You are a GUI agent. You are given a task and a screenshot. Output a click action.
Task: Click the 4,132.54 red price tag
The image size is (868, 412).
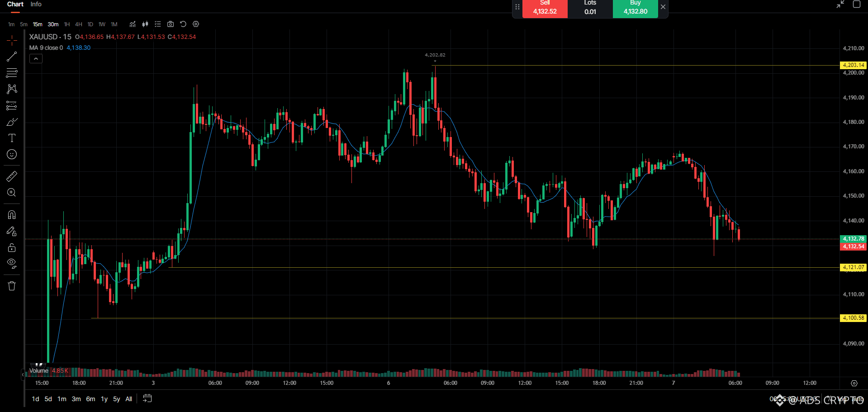point(853,246)
